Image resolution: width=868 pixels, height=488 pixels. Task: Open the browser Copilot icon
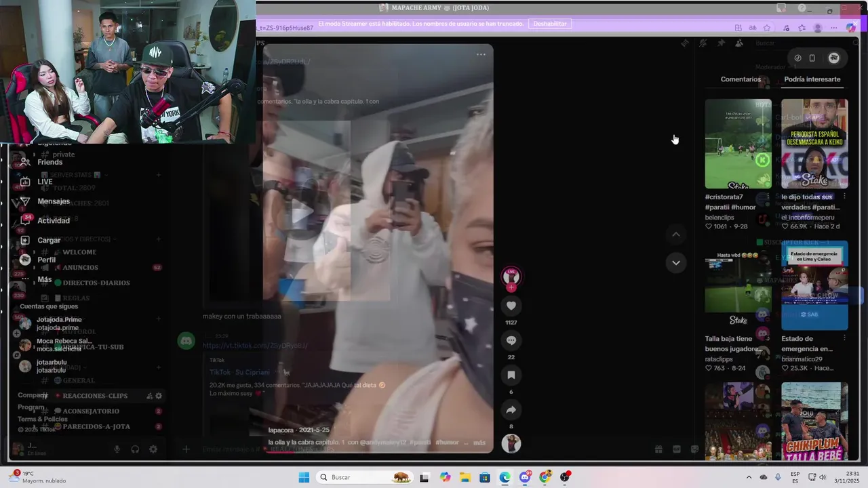852,28
